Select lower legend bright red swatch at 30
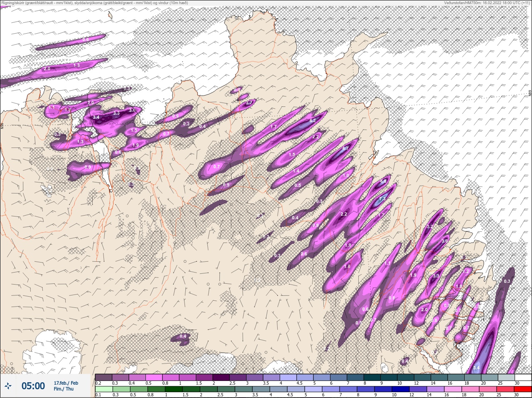532x398 pixels. pos(523,389)
